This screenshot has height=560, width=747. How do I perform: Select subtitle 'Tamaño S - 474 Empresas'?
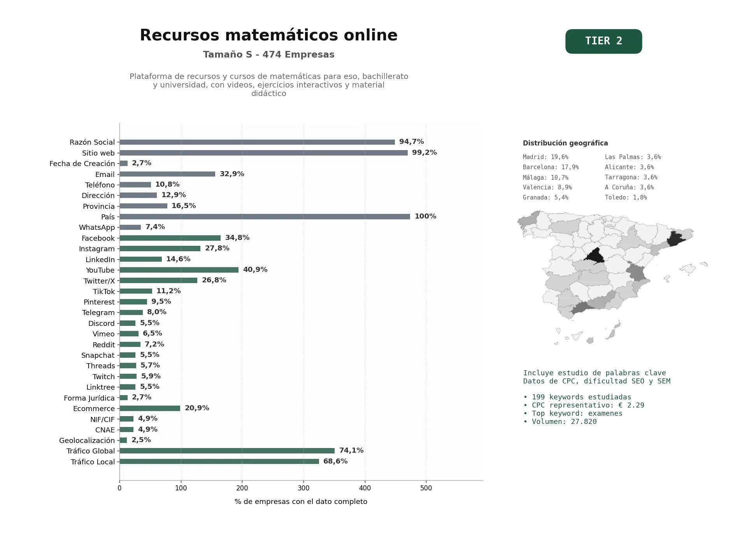point(268,54)
